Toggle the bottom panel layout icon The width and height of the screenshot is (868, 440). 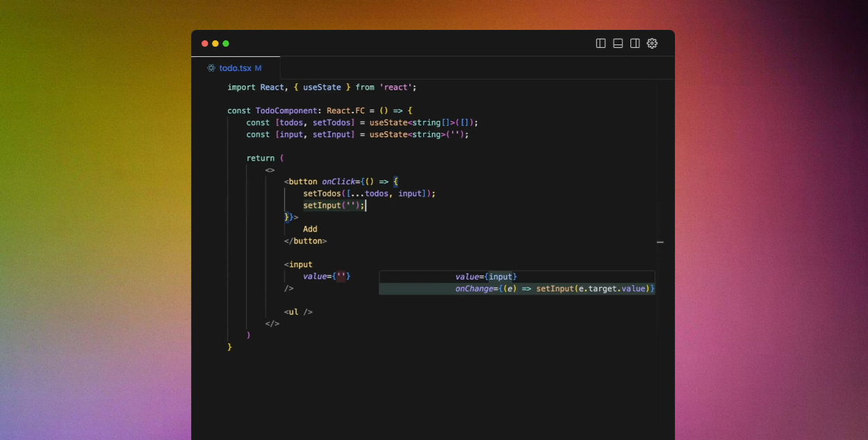(618, 43)
